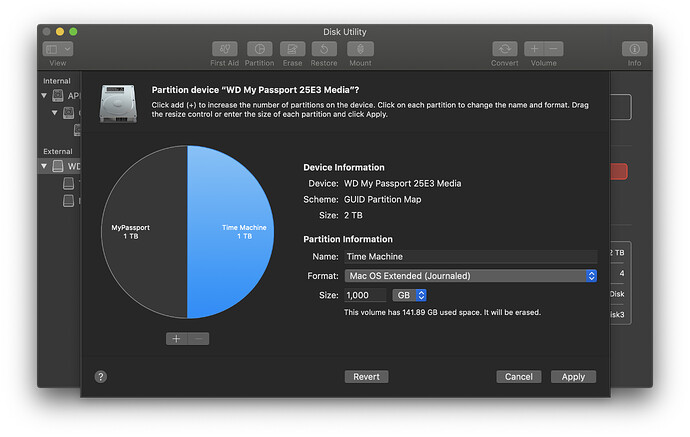This screenshot has width=690, height=437.
Task: Apply the partition changes
Action: click(x=573, y=377)
